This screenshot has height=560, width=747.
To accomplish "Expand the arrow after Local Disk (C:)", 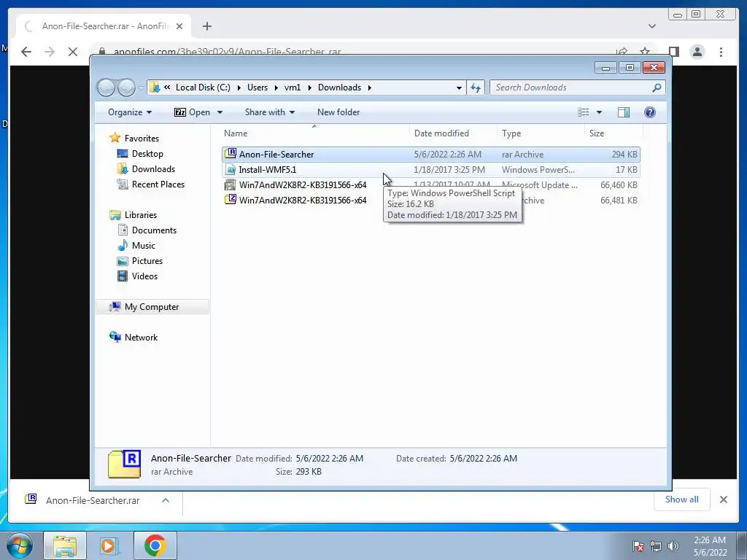I will click(x=239, y=87).
